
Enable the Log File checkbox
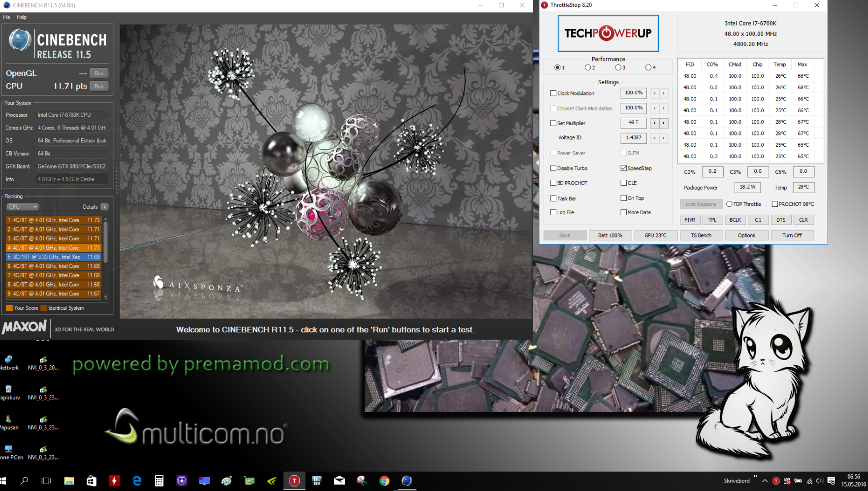pos(553,212)
